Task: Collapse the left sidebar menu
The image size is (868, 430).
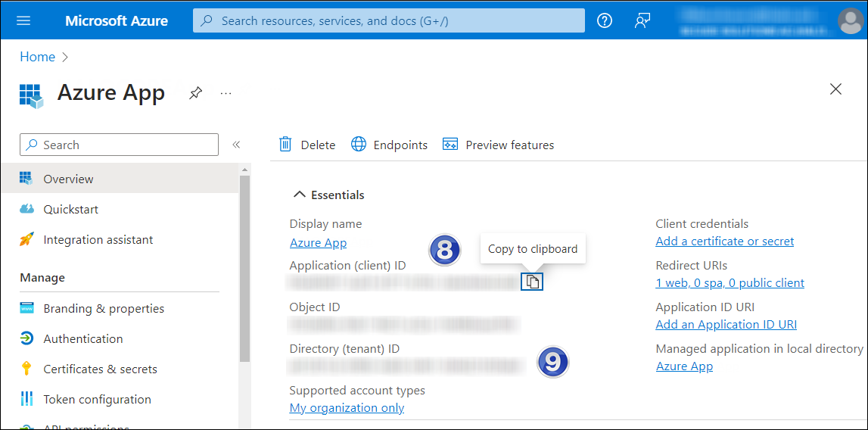Action: click(x=236, y=145)
